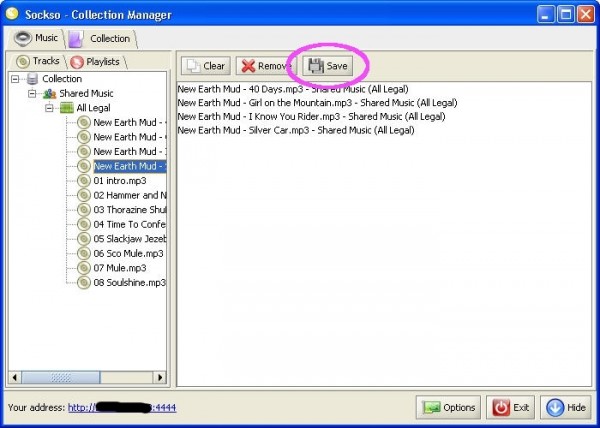Click the Playlists tab red icon
This screenshot has height=428, width=600.
pyautogui.click(x=77, y=62)
